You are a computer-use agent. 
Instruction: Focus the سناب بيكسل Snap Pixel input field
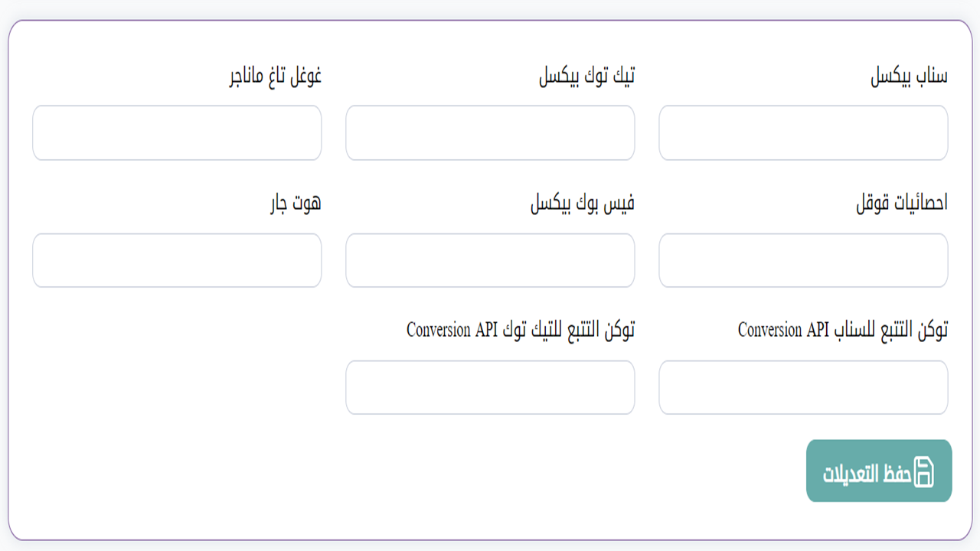pyautogui.click(x=803, y=133)
